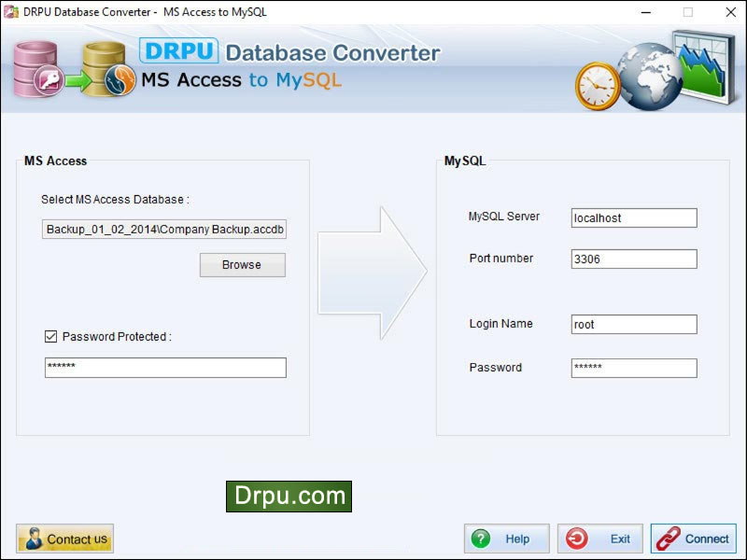Viewport: 747px width, 560px height.
Task: Click the Login Name field showing root
Action: tap(634, 324)
